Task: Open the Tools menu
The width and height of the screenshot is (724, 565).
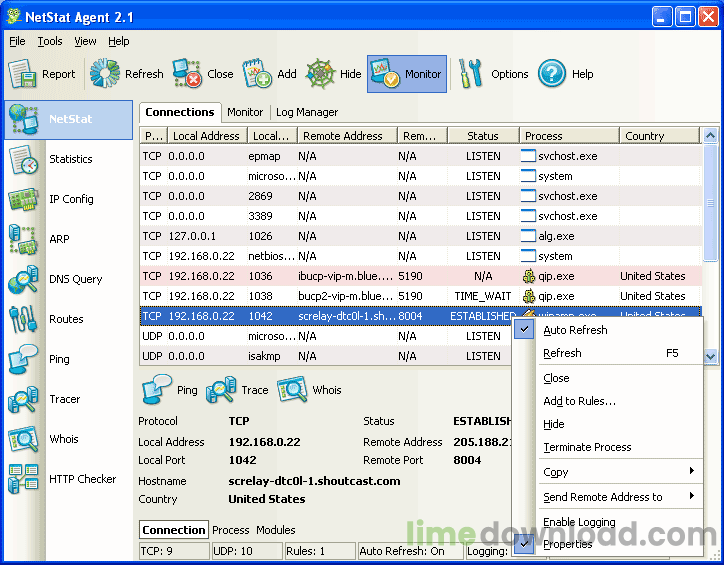Action: (50, 41)
